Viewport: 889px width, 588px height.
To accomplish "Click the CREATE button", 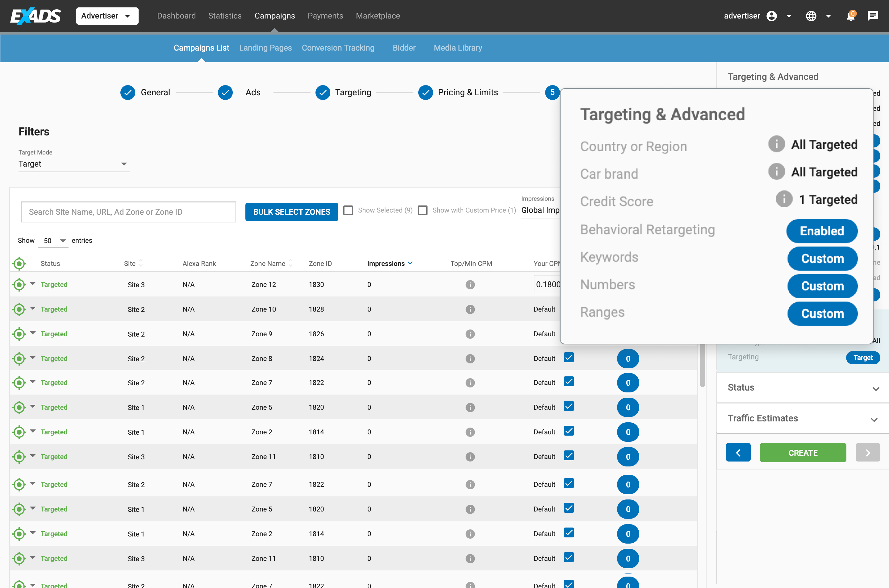I will 803,452.
